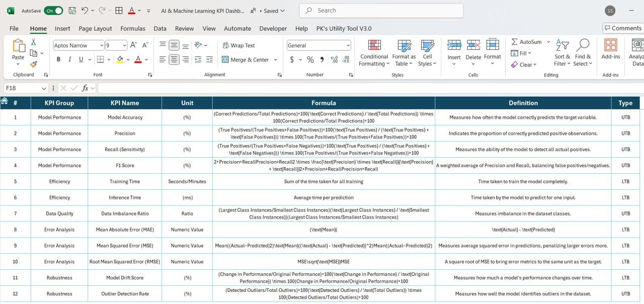Viewport: 644px width, 304px height.
Task: Open Find & Select menu
Action: pyautogui.click(x=583, y=53)
